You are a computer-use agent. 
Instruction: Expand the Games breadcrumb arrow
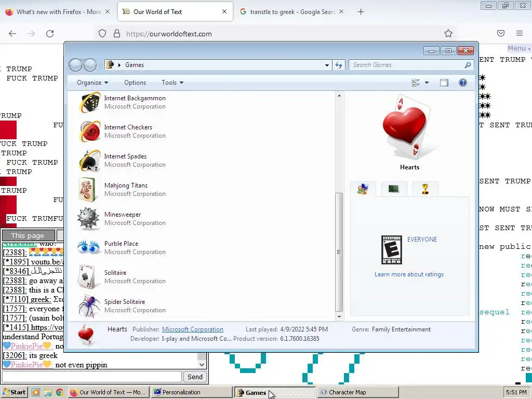pyautogui.click(x=119, y=65)
